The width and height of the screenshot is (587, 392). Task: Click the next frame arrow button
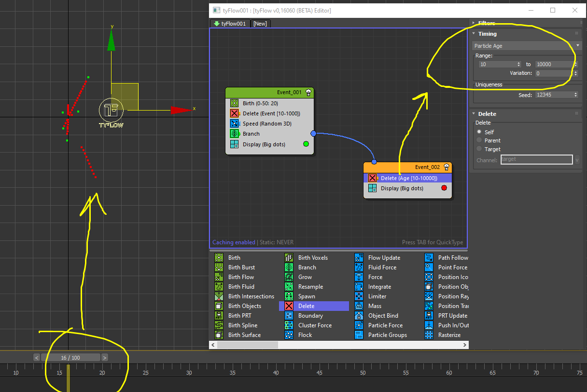tap(105, 358)
